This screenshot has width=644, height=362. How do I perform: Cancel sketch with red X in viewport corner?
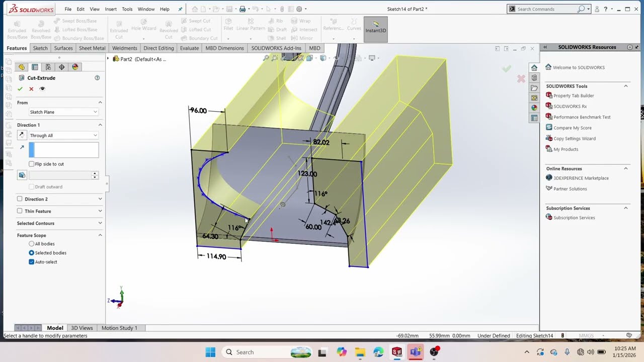521,79
